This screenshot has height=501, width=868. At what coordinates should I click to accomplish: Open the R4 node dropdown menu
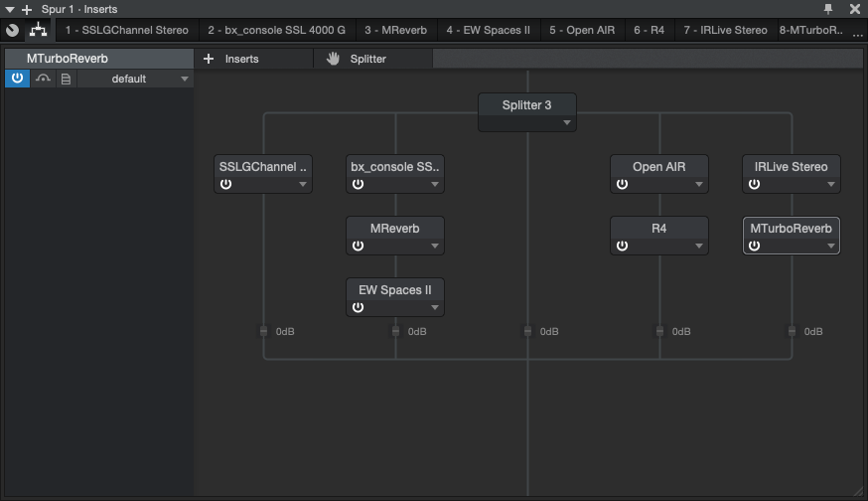point(698,247)
